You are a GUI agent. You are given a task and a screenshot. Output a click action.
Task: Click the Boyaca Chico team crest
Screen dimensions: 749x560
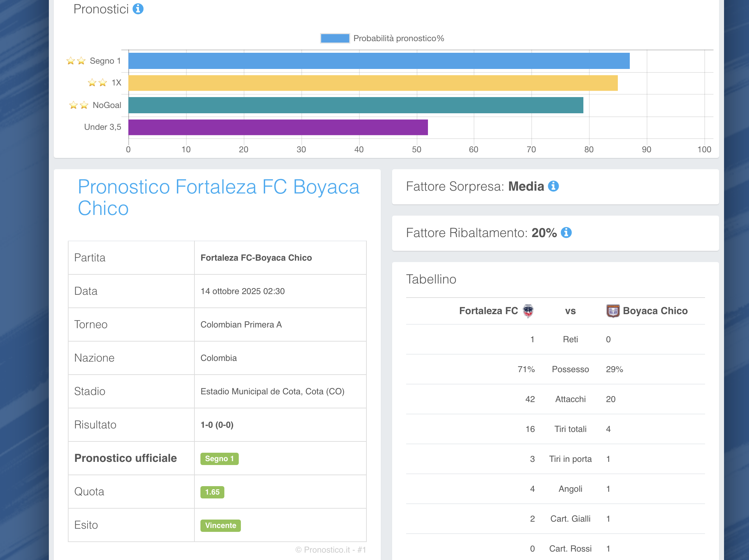click(x=613, y=311)
